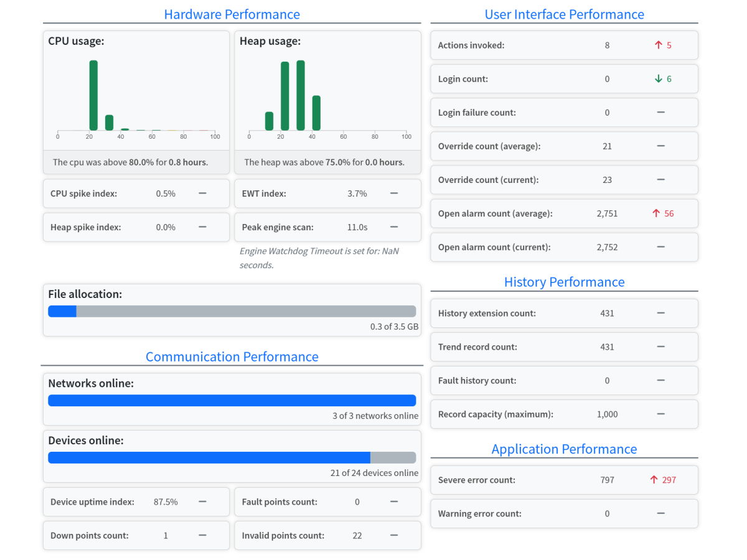Open the Hardware Performance section heading
747x560 pixels.
(x=232, y=14)
